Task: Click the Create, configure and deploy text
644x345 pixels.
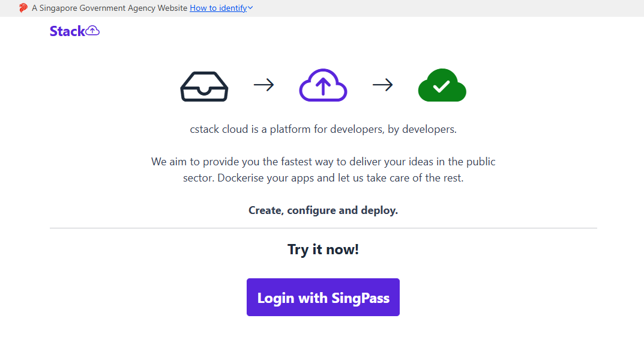Action: pyautogui.click(x=324, y=210)
